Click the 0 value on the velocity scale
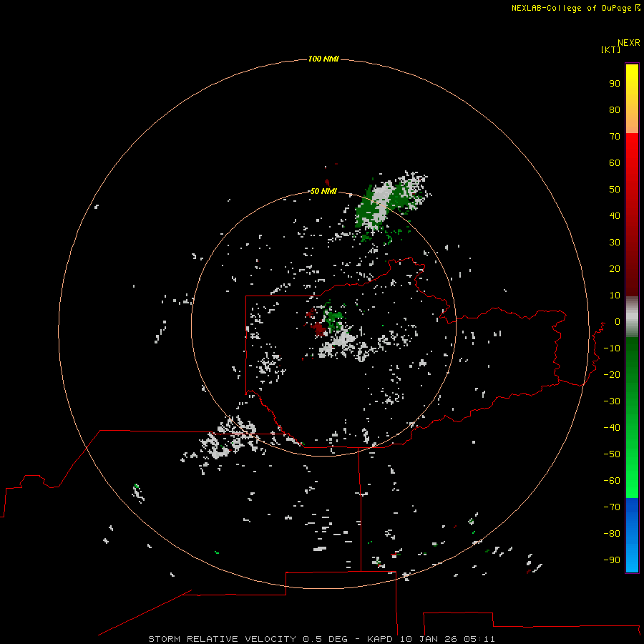 click(x=618, y=322)
